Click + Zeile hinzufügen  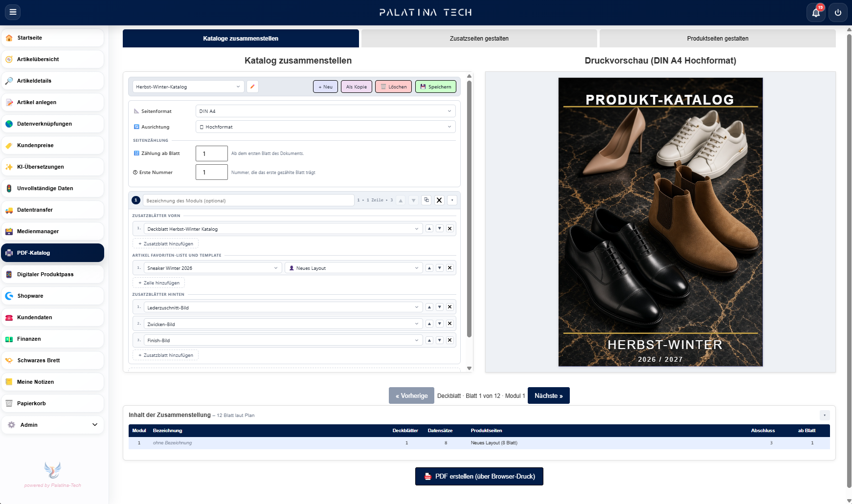[x=158, y=283]
